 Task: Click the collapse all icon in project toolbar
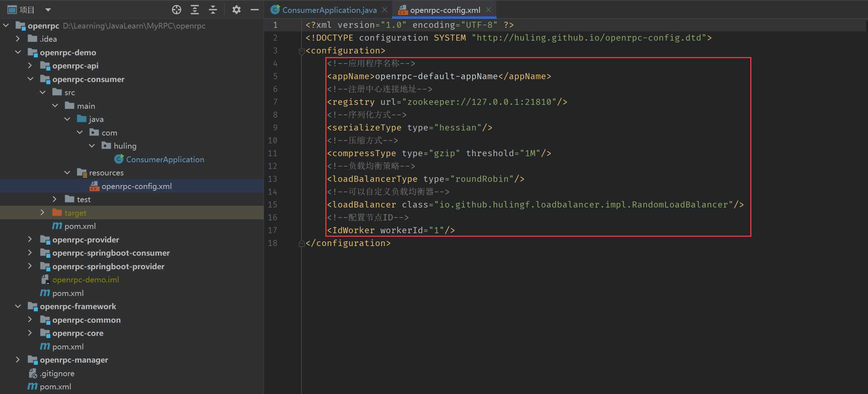(213, 10)
